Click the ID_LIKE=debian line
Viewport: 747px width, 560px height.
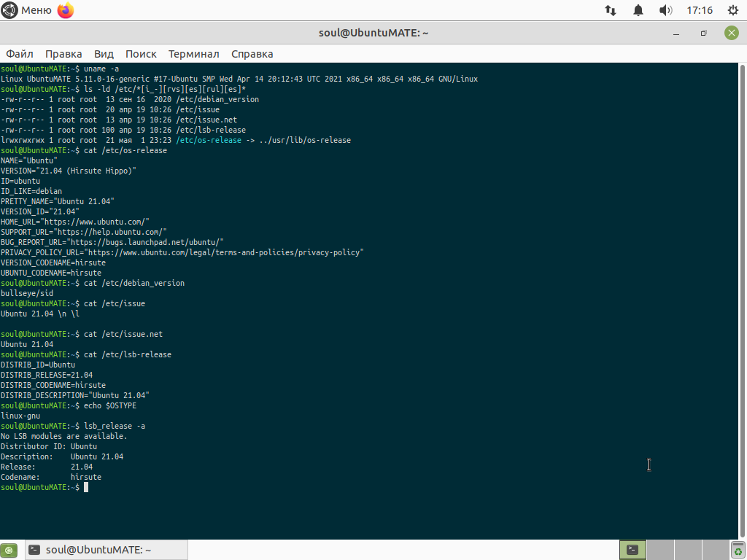click(31, 192)
